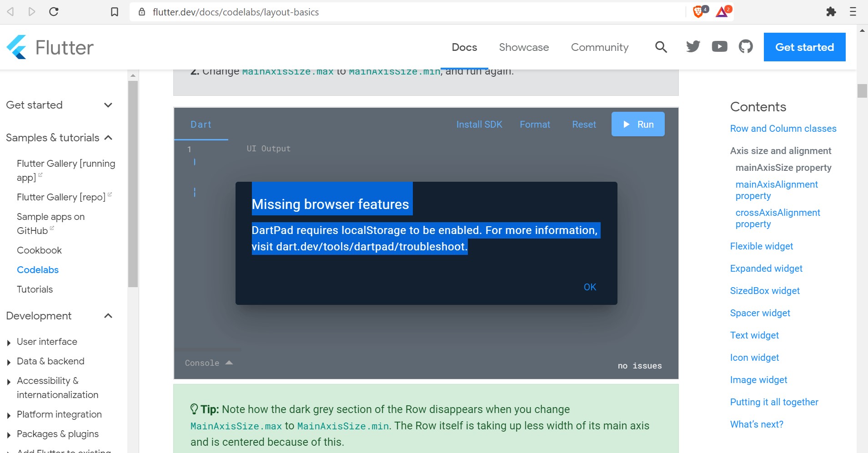Image resolution: width=868 pixels, height=453 pixels.
Task: Open Cookbook sidebar link
Action: (x=39, y=250)
